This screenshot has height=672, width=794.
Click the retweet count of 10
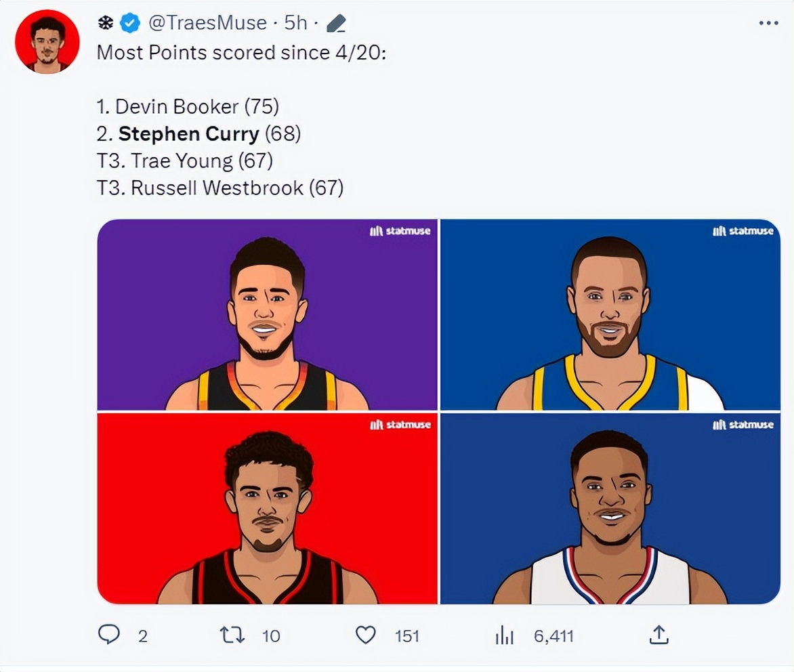pyautogui.click(x=271, y=636)
